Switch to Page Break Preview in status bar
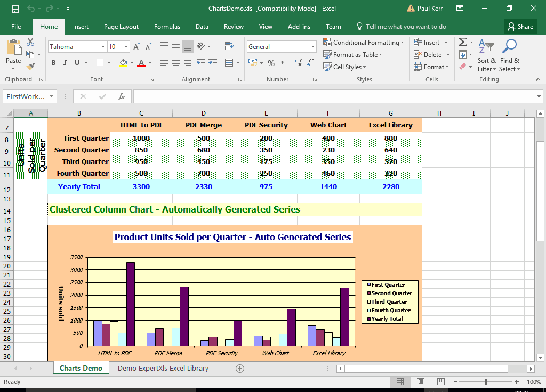The image size is (546, 392). click(441, 382)
